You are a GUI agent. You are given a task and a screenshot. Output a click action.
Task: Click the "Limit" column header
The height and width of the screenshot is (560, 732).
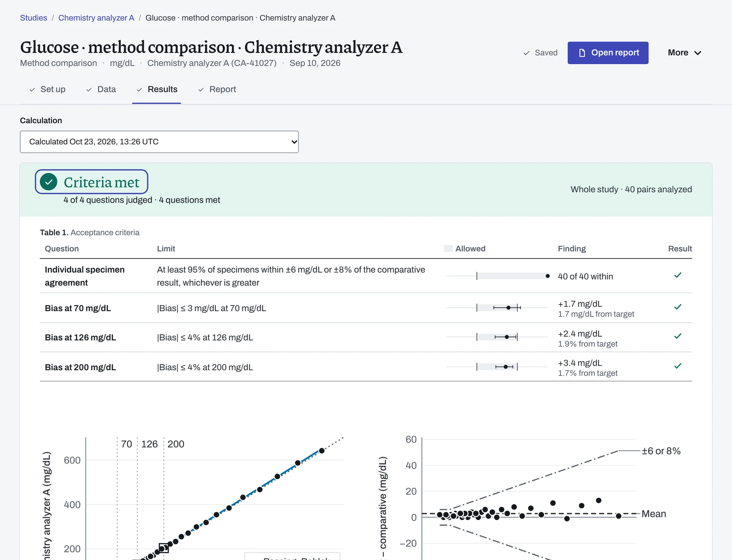166,249
